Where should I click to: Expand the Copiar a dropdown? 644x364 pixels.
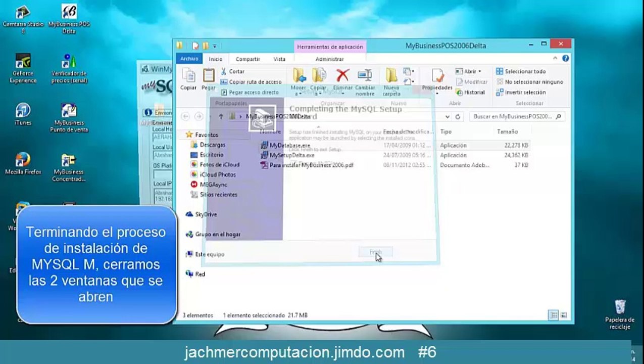318,94
